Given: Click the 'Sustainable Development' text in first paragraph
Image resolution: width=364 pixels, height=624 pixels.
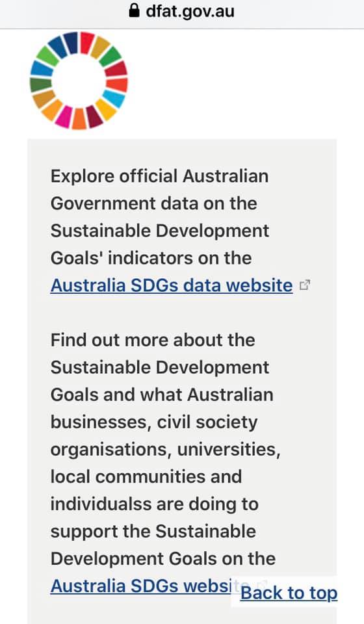Looking at the screenshot, I should pyautogui.click(x=160, y=231).
